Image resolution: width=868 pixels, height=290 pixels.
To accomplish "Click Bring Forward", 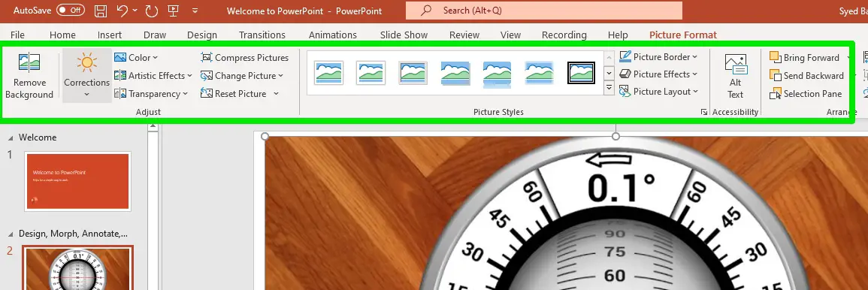I will (x=805, y=58).
